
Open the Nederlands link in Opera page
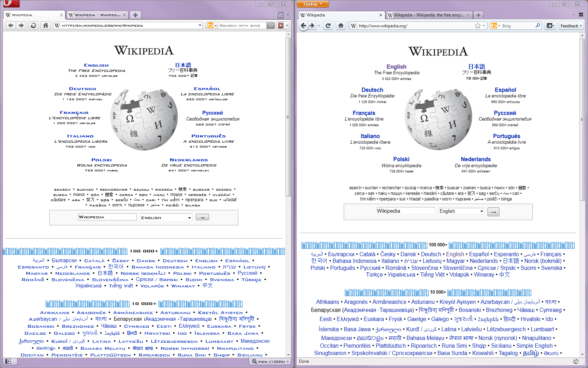189,160
